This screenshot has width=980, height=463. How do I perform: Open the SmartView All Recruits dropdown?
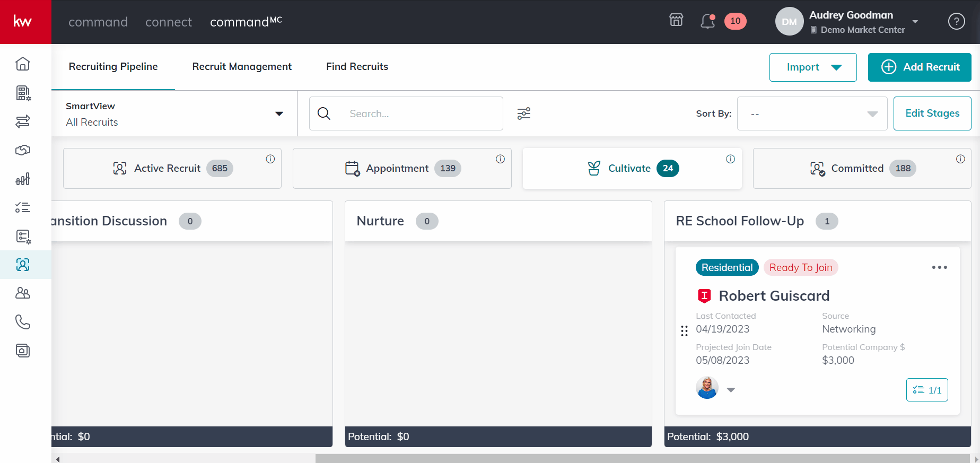pyautogui.click(x=174, y=114)
